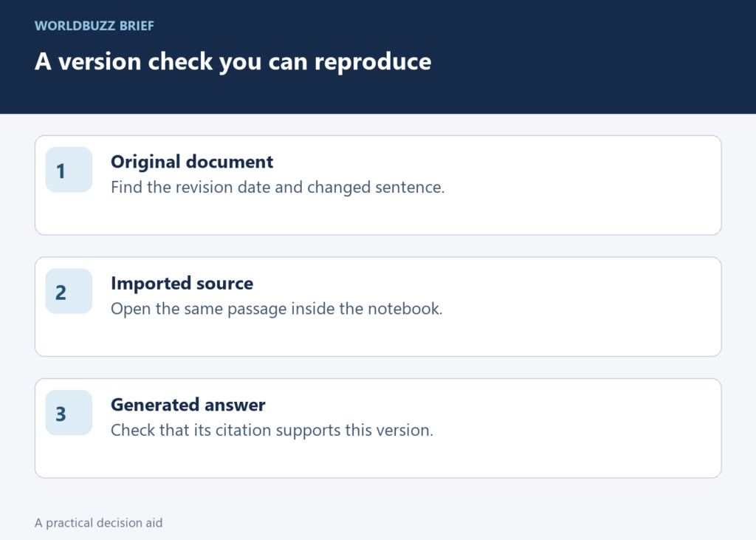Click the step 2 number badge
This screenshot has width=756, height=540.
[x=69, y=292]
